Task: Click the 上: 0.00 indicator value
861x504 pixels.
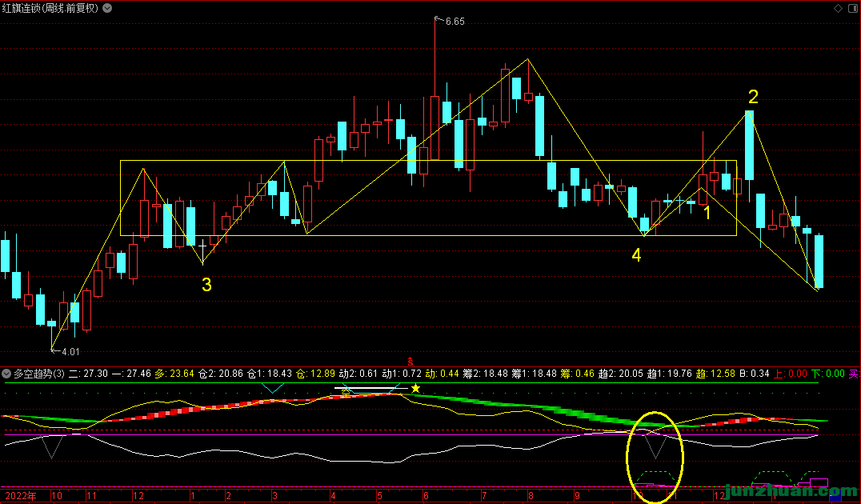Action: coord(790,374)
